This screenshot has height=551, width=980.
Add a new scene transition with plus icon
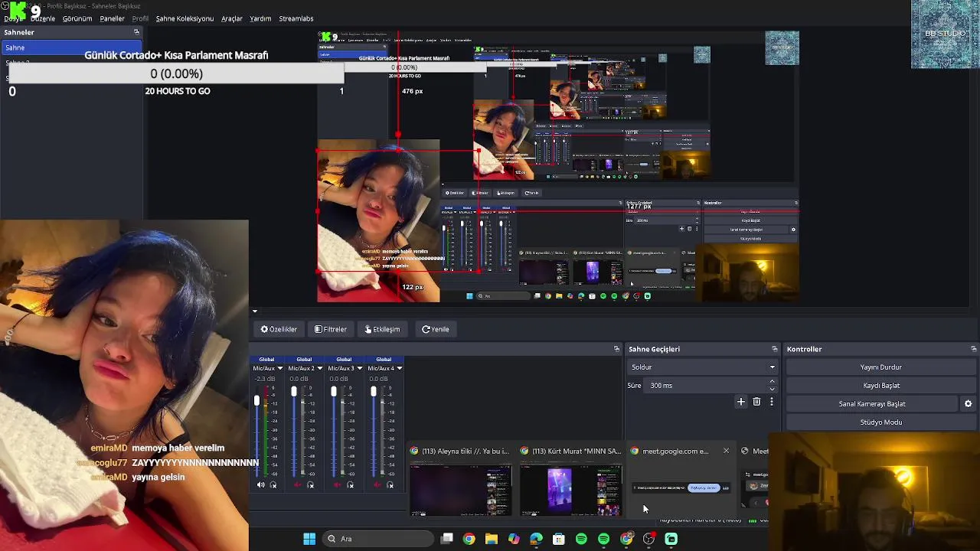click(x=740, y=402)
